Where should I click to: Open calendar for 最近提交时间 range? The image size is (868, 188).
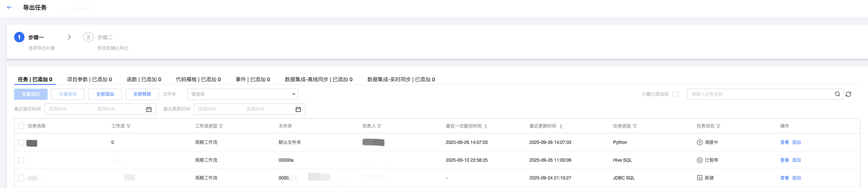click(x=149, y=109)
